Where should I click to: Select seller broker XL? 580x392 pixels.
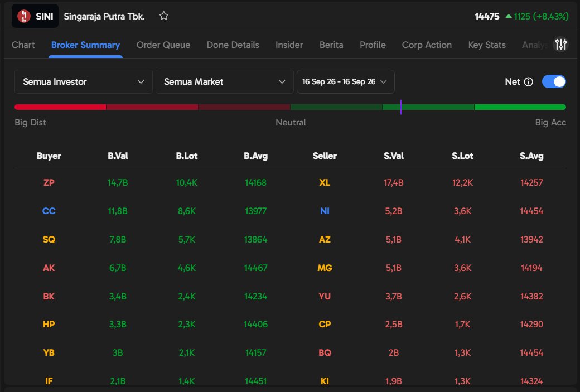click(x=325, y=182)
